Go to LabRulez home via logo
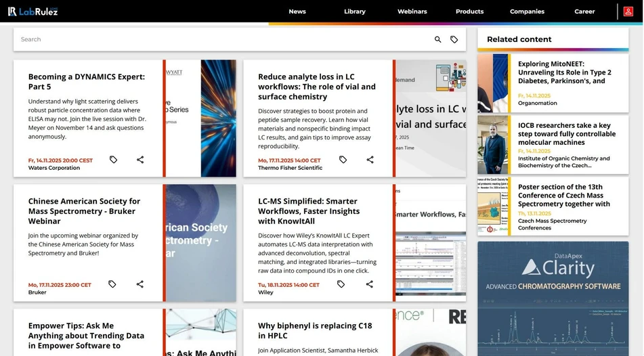The image size is (644, 356). 33,12
